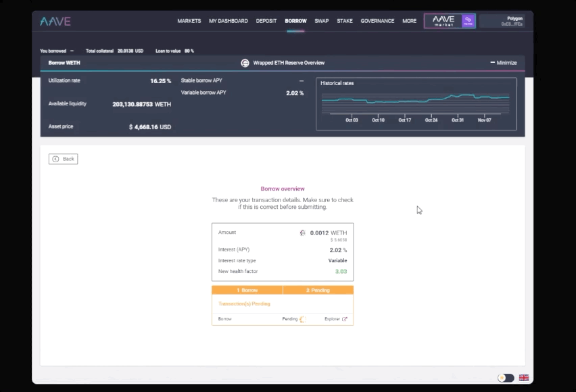
Task: Click the Oct 31 chart date marker
Action: tap(457, 120)
